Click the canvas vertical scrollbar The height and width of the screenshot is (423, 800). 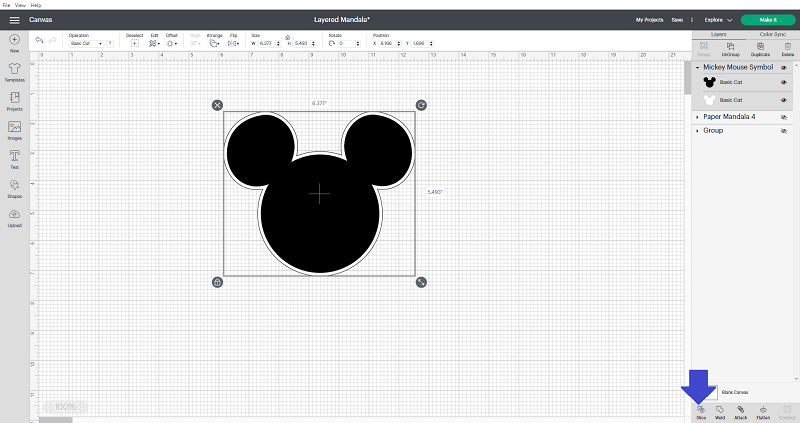click(687, 77)
